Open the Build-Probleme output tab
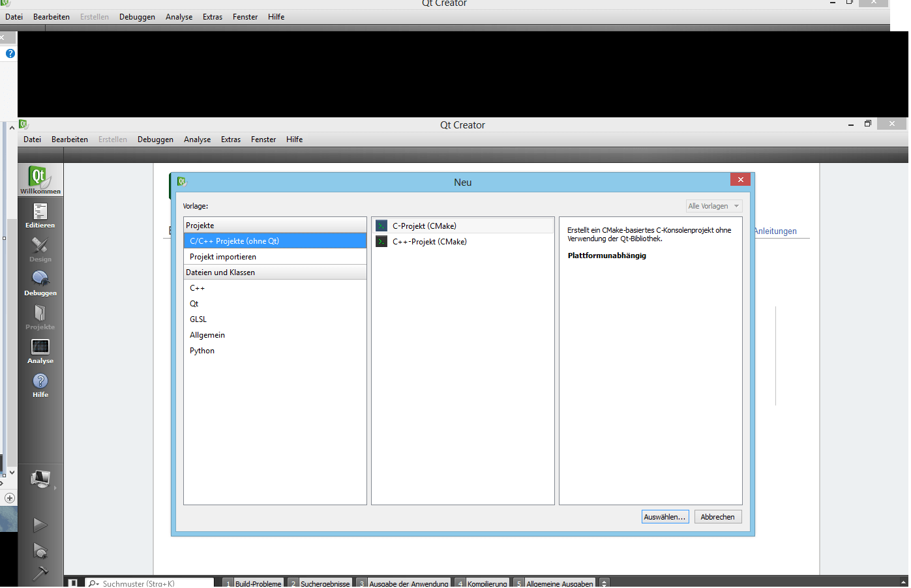The width and height of the screenshot is (911, 588). [x=253, y=583]
